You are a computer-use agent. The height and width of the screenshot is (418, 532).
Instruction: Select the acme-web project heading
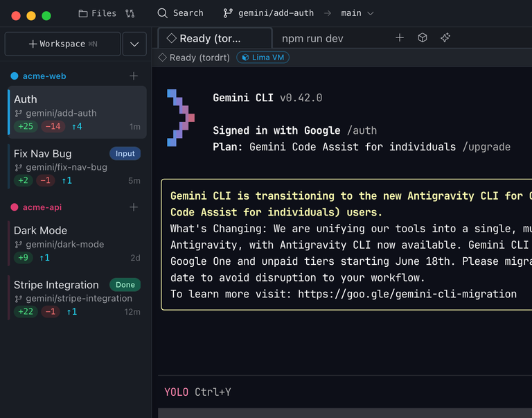44,76
